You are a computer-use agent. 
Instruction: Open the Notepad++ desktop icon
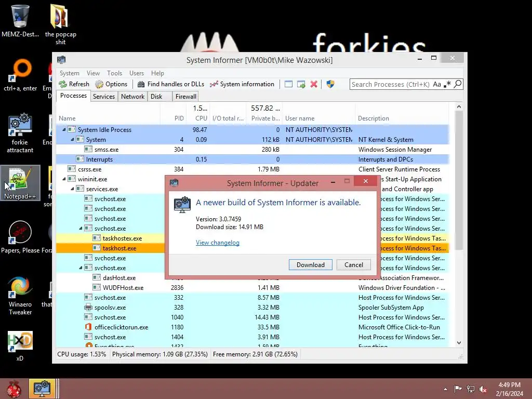[x=20, y=182]
